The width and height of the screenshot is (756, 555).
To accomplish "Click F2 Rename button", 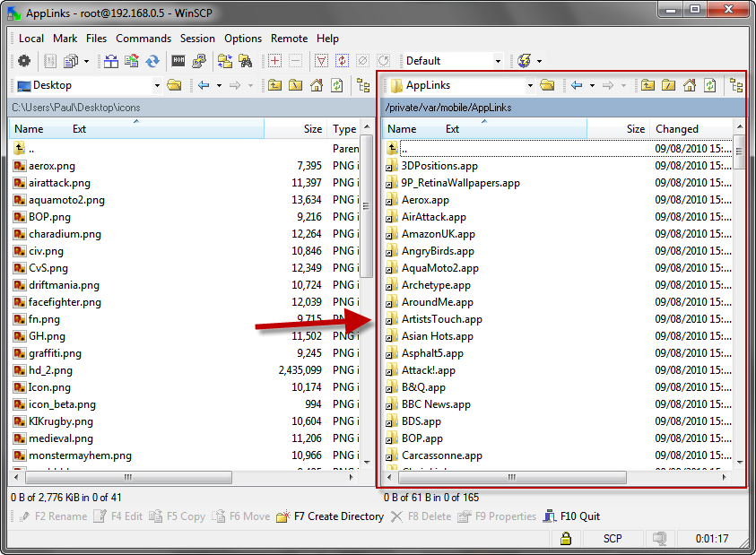I will pos(53,516).
